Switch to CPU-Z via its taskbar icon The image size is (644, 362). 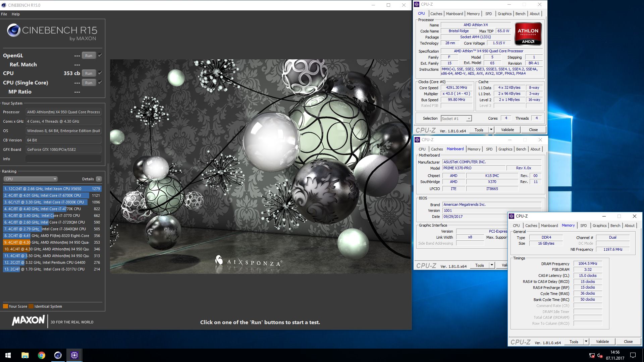pyautogui.click(x=74, y=355)
